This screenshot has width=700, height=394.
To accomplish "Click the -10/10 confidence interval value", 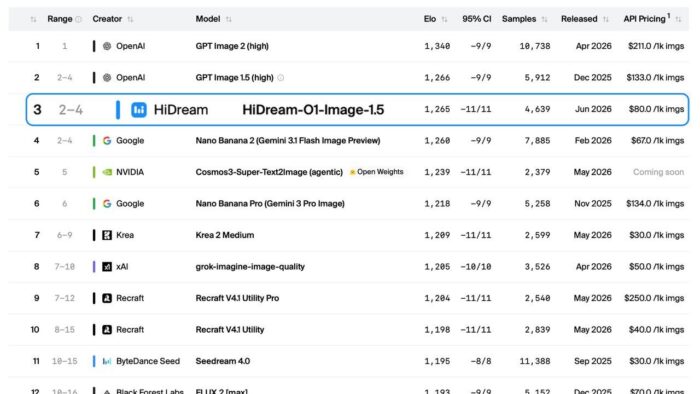I will click(475, 267).
